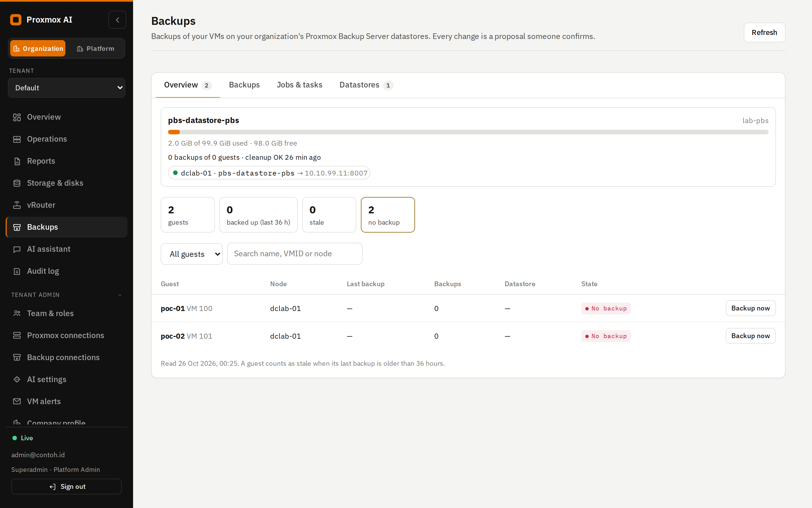Collapse the Tenant Admin section
This screenshot has width=812, height=508.
[120, 295]
